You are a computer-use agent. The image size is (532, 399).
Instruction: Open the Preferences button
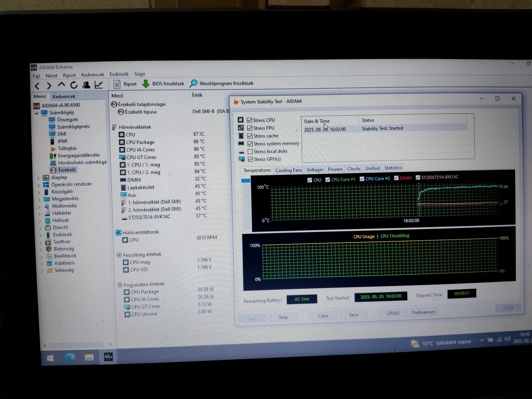point(423,312)
